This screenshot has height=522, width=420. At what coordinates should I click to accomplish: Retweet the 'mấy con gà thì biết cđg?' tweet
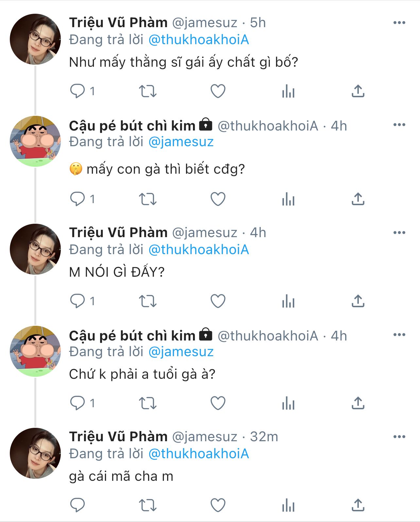coord(148,199)
